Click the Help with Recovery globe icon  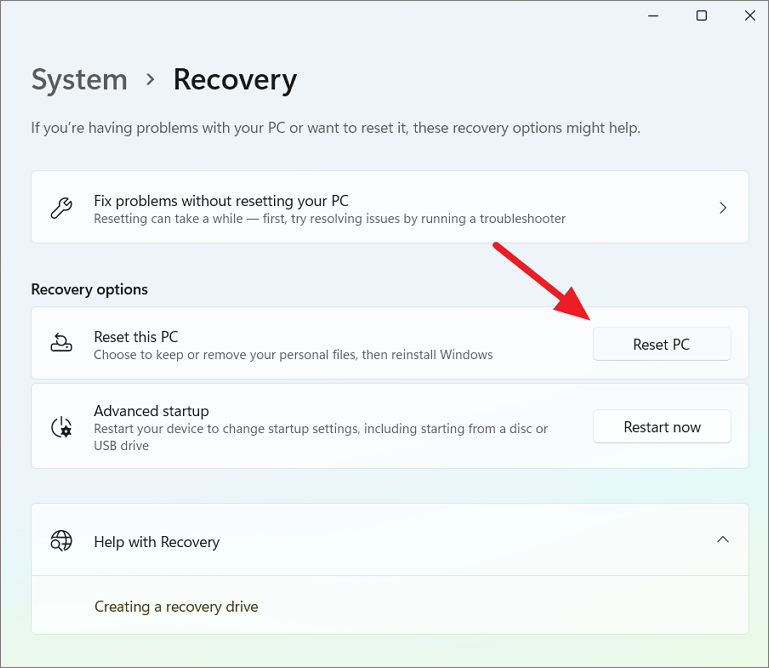pyautogui.click(x=61, y=541)
